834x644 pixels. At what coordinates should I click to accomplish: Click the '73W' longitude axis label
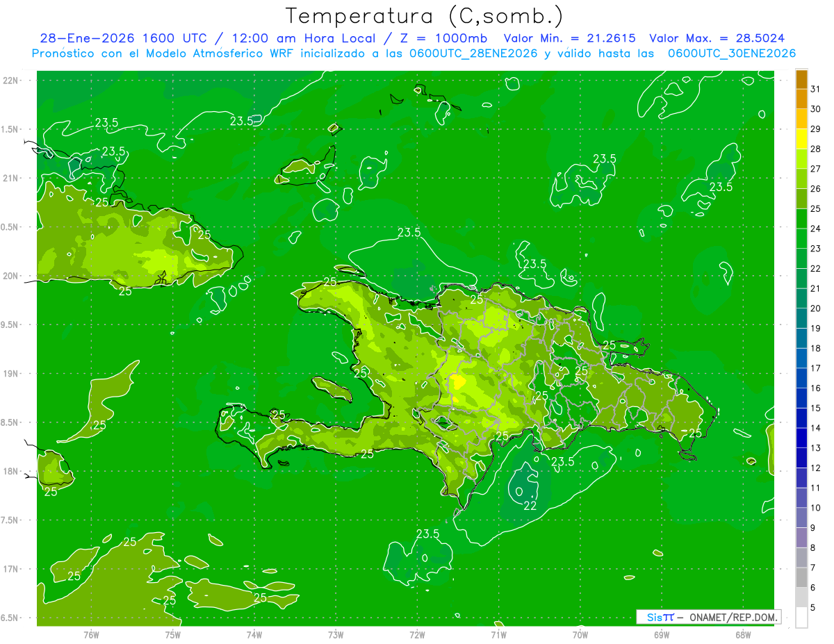(336, 634)
